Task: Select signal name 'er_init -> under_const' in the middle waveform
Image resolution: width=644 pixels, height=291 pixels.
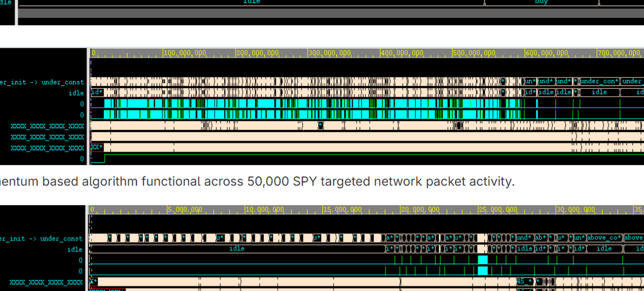Action: [x=42, y=82]
